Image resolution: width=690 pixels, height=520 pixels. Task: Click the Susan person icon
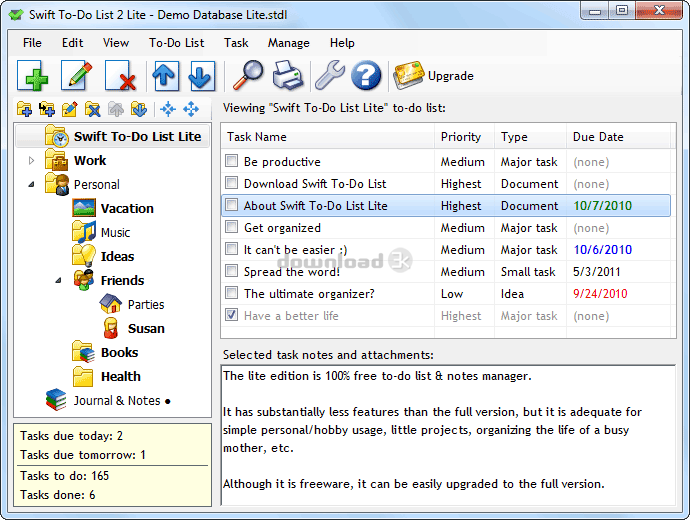click(110, 328)
